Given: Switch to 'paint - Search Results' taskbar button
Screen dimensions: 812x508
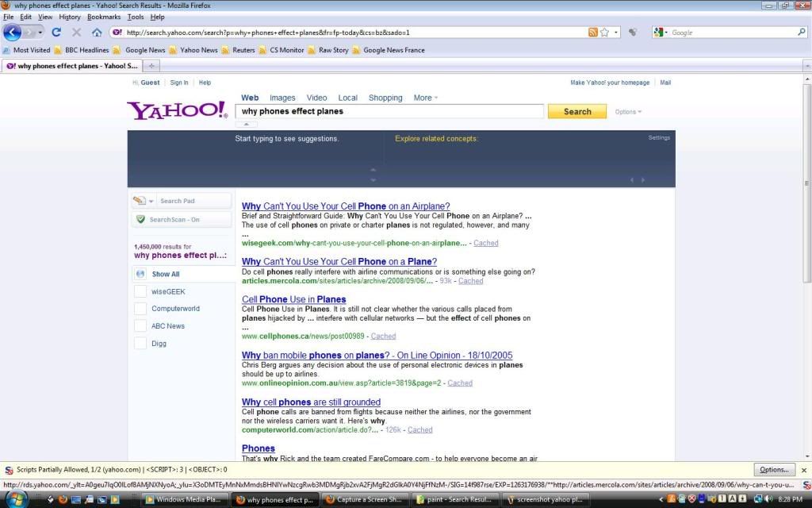Looking at the screenshot, I should click(x=457, y=500).
